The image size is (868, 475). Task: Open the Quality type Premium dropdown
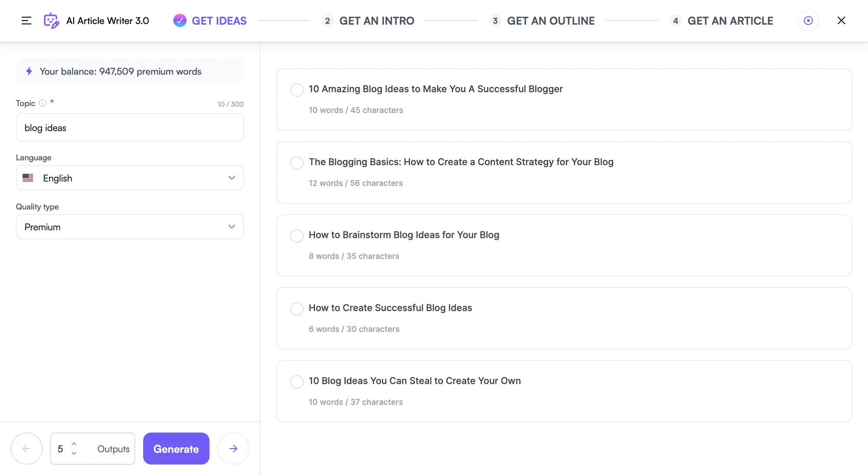130,227
